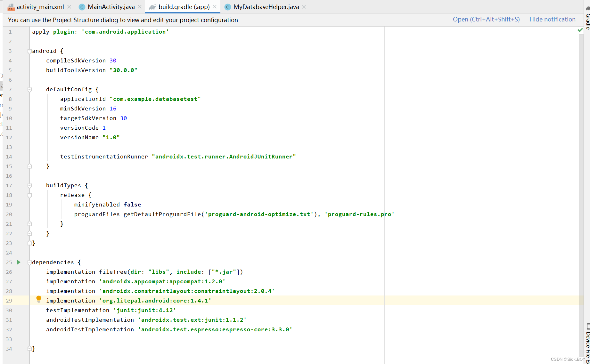Open Project Structure via the Open link

pos(486,20)
